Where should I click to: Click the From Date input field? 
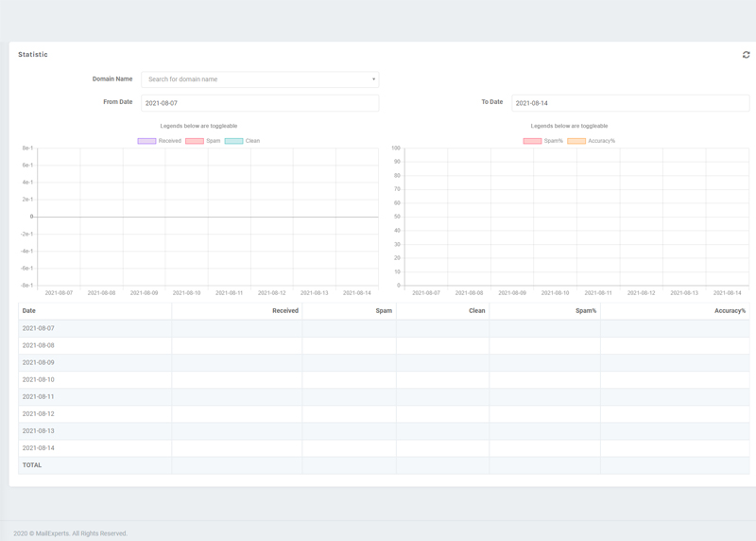260,103
